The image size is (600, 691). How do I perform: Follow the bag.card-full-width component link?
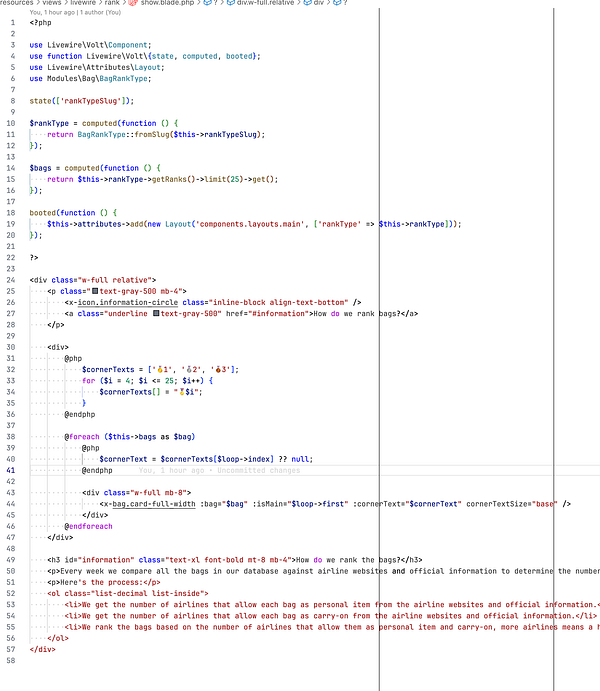[x=154, y=504]
